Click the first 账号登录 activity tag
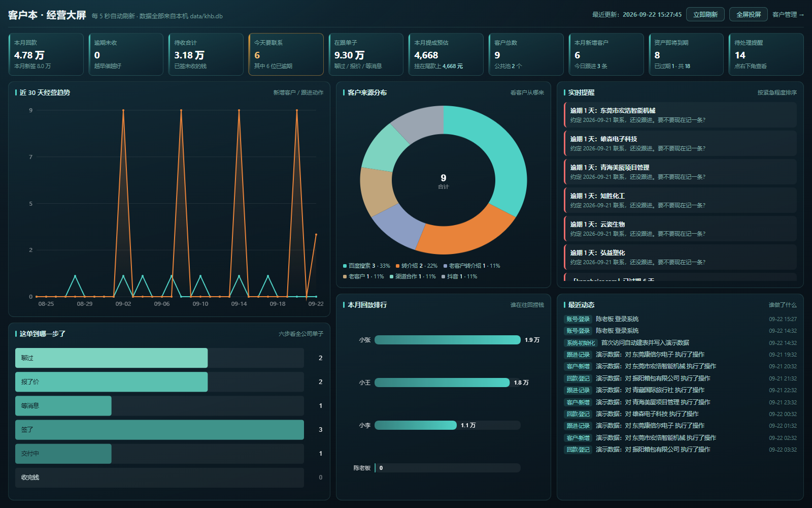Viewport: 812px width, 508px height. click(x=578, y=319)
